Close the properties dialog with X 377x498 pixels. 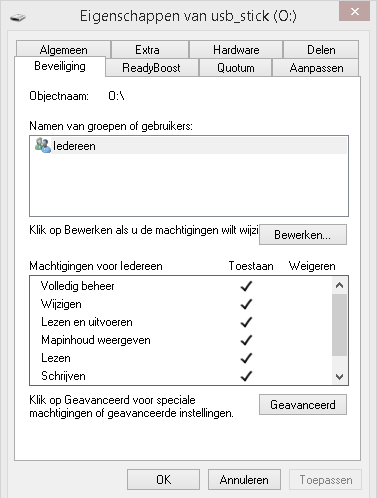tap(354, 12)
